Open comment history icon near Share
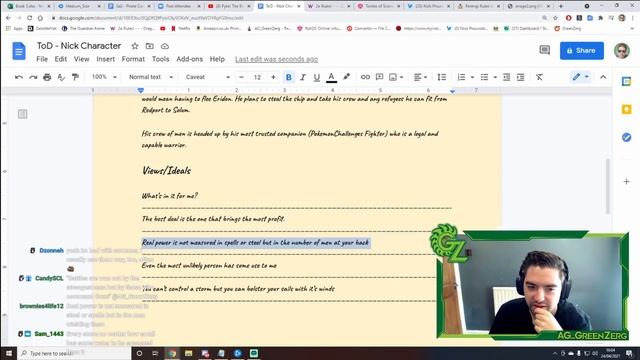Image resolution: width=640 pixels, height=360 pixels. (544, 50)
